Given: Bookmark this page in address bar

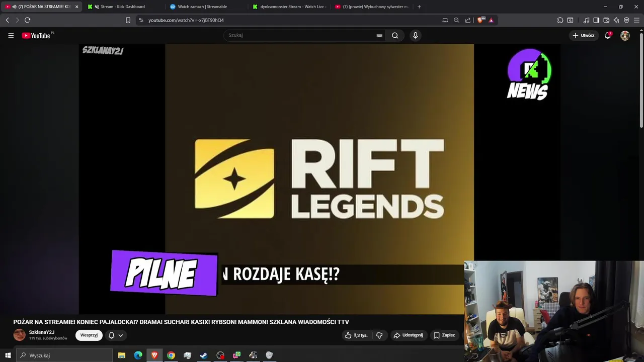Looking at the screenshot, I should [x=128, y=20].
